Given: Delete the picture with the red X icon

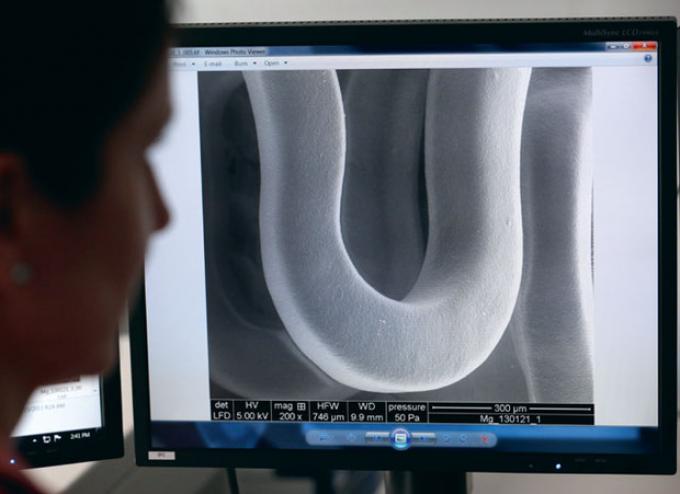Looking at the screenshot, I should coord(485,438).
